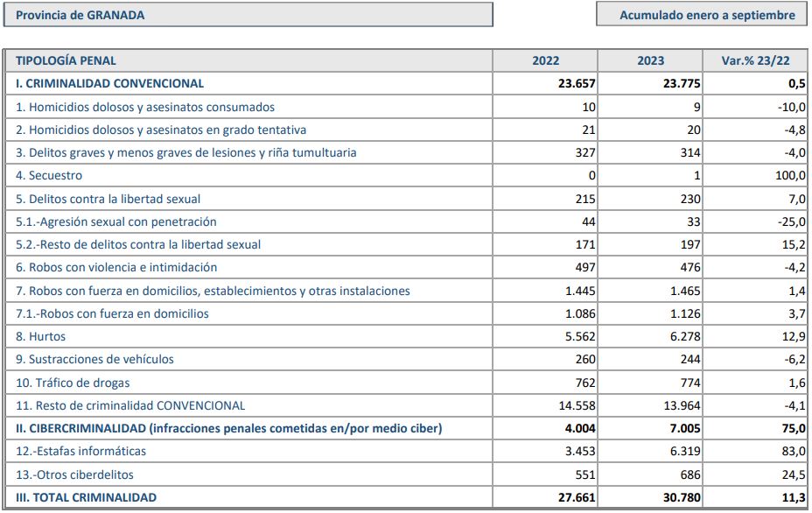Screen dimensions: 812x513
Task: Click the 'Acumulado enero a septiembre' label
Action: [x=707, y=15]
